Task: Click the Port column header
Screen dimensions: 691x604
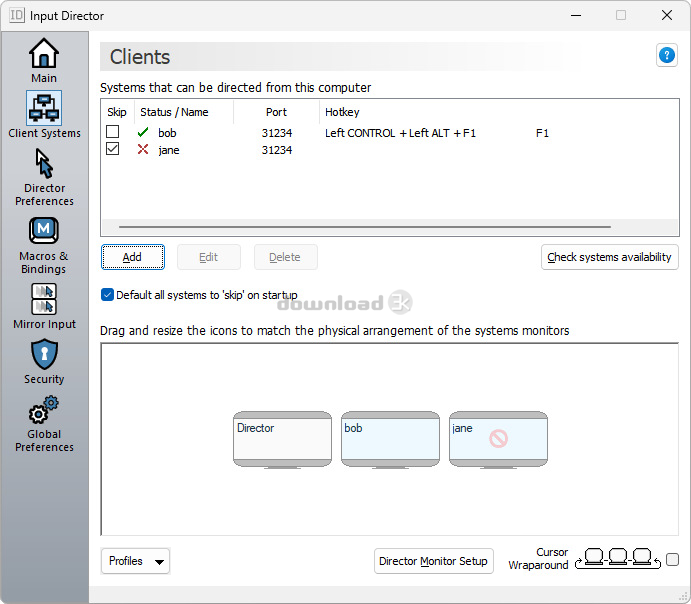Action: point(276,112)
